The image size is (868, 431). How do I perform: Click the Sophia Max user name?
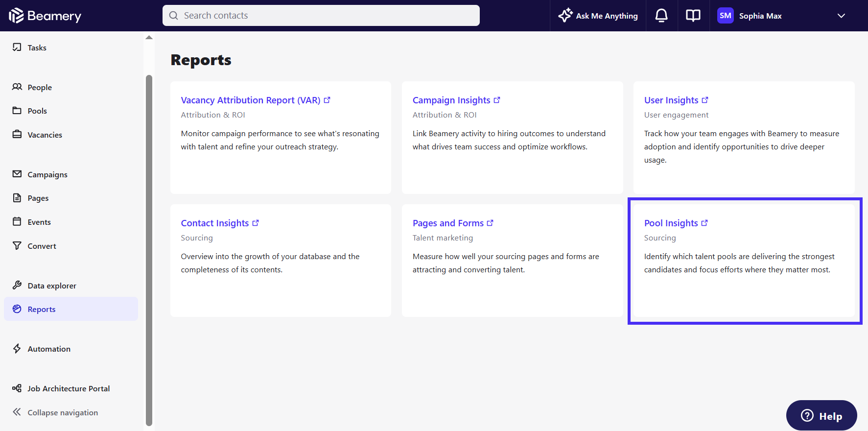tap(760, 16)
